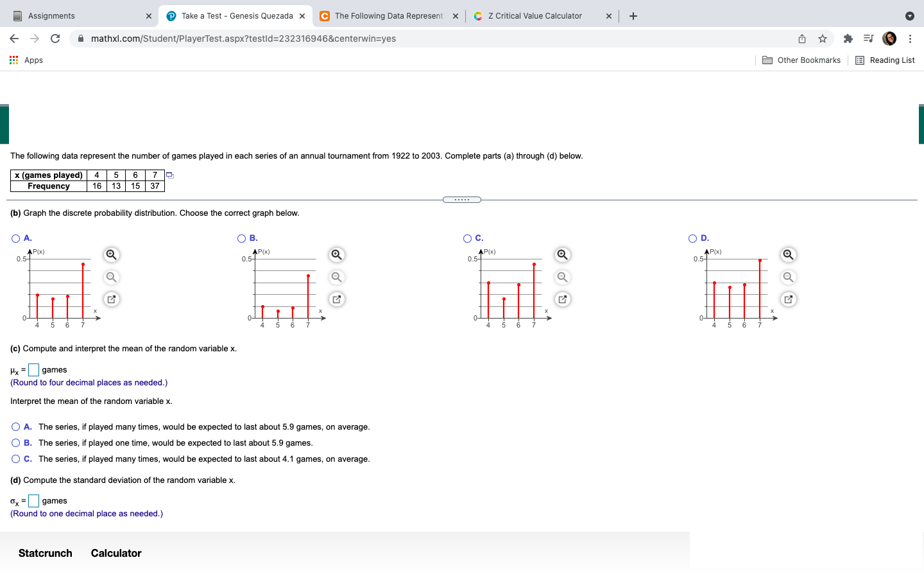This screenshot has height=578, width=924.
Task: Open the Calculator tool
Action: [x=116, y=553]
